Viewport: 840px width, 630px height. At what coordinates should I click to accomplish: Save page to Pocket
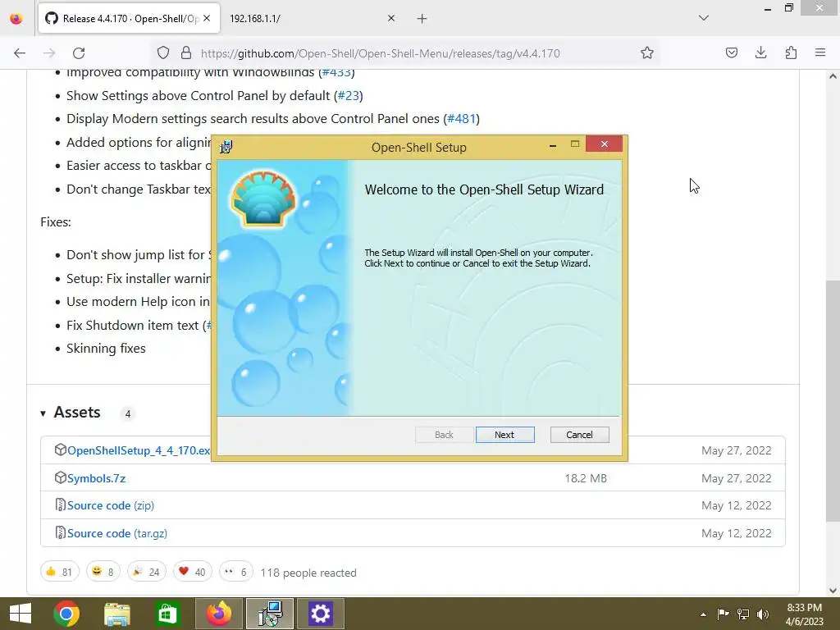tap(731, 52)
